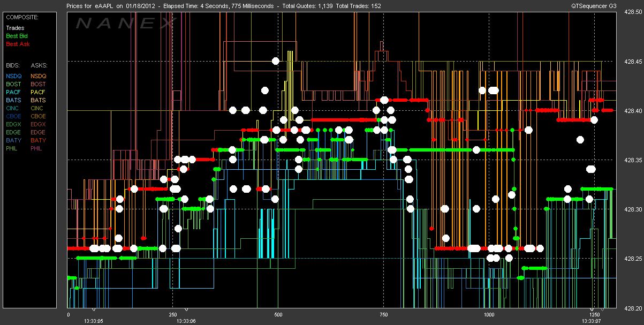This screenshot has width=644, height=325.
Task: Select PHIL in the Bids column
Action: click(x=12, y=148)
